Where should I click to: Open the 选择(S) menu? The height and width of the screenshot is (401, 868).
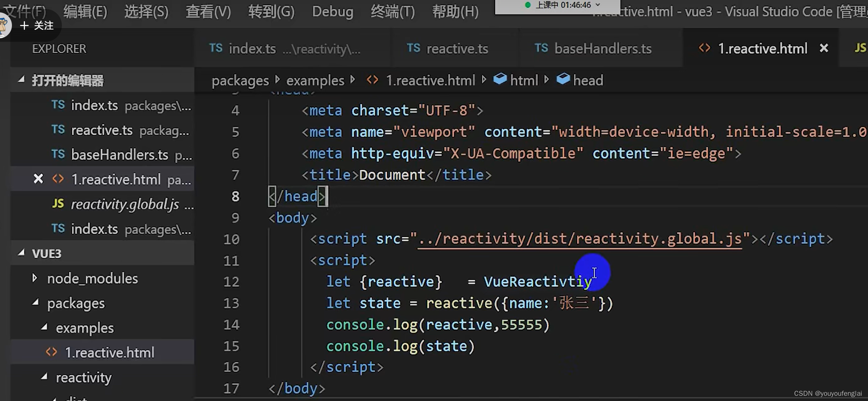click(146, 12)
